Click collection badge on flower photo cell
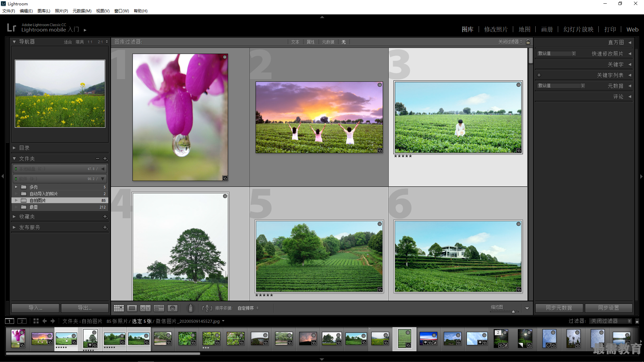This screenshot has width=644, height=362. pyautogui.click(x=225, y=178)
